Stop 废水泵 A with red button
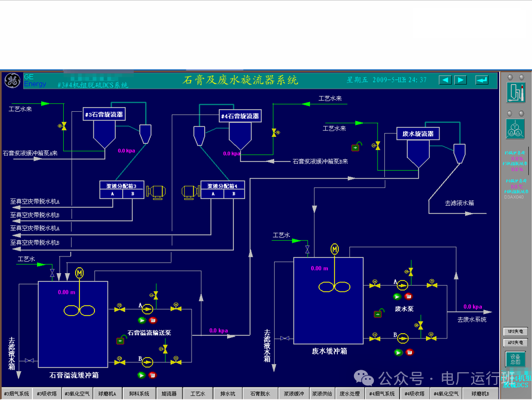The image size is (532, 400). coord(408,297)
